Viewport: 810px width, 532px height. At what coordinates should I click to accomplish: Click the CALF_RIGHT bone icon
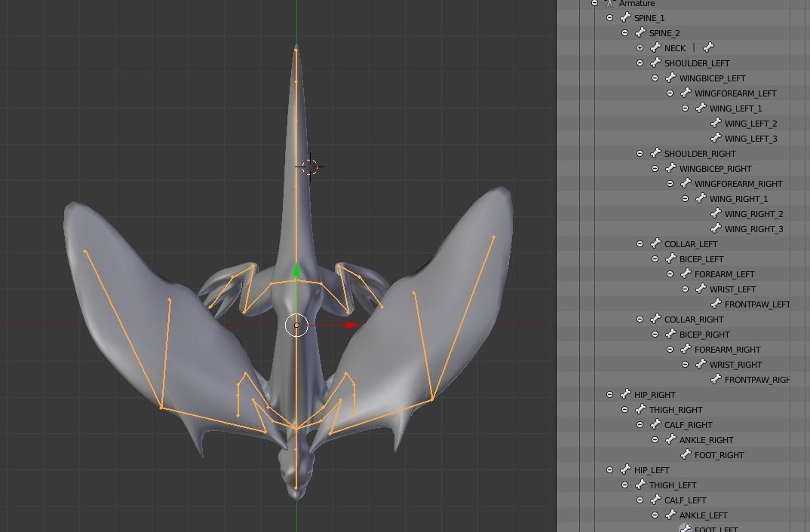click(x=655, y=425)
